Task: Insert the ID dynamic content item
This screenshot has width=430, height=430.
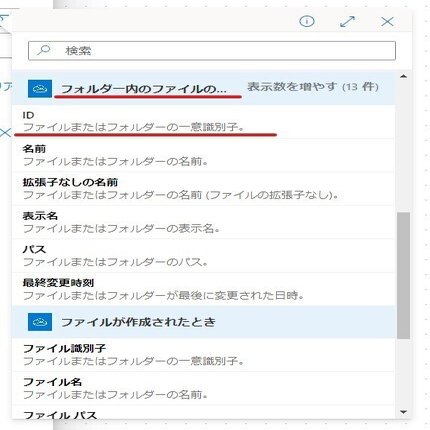Action: (x=204, y=122)
